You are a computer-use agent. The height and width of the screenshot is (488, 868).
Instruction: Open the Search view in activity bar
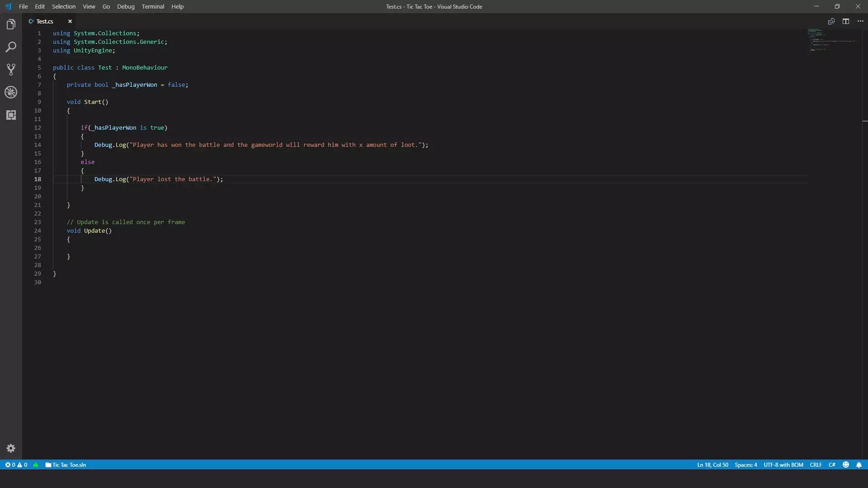11,47
